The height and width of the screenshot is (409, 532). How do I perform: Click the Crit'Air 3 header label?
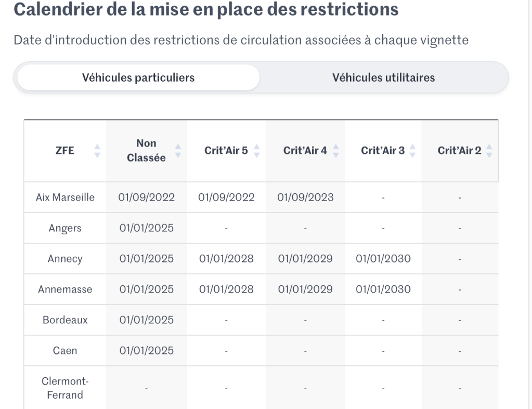[383, 151]
